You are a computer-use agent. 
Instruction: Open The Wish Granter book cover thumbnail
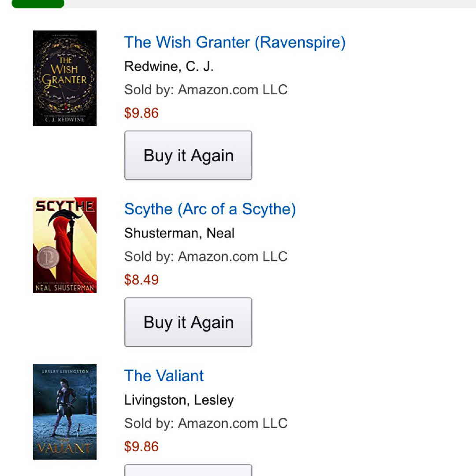65,78
